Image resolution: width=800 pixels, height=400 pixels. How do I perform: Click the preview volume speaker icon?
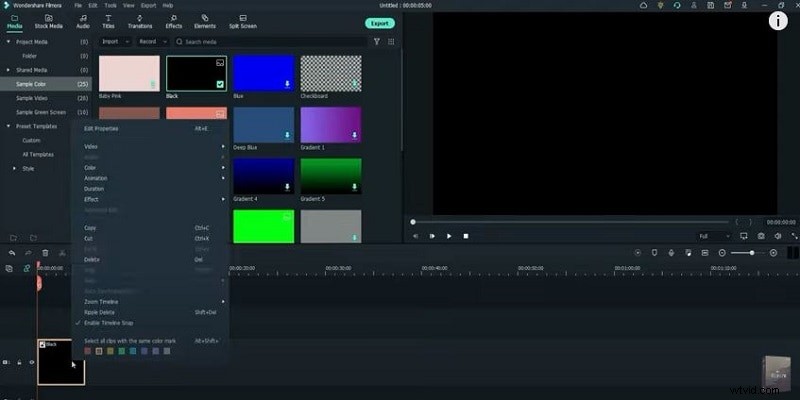[778, 236]
